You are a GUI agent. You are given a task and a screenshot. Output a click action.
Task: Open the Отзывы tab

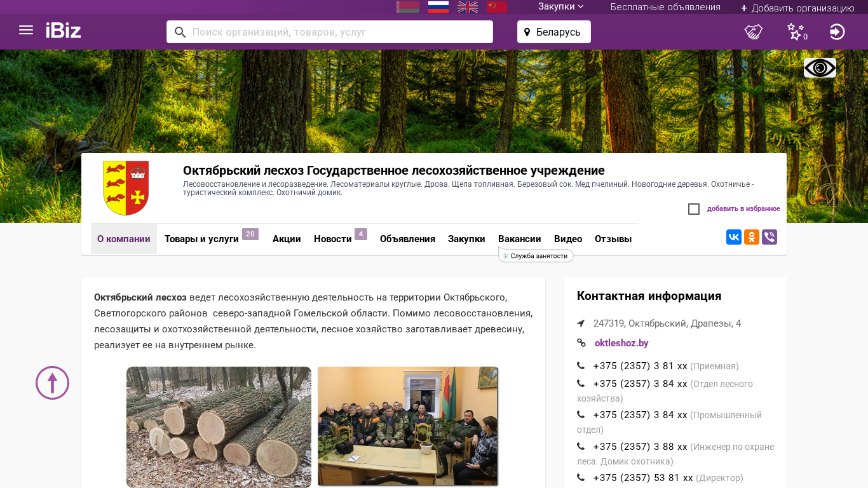tap(613, 239)
